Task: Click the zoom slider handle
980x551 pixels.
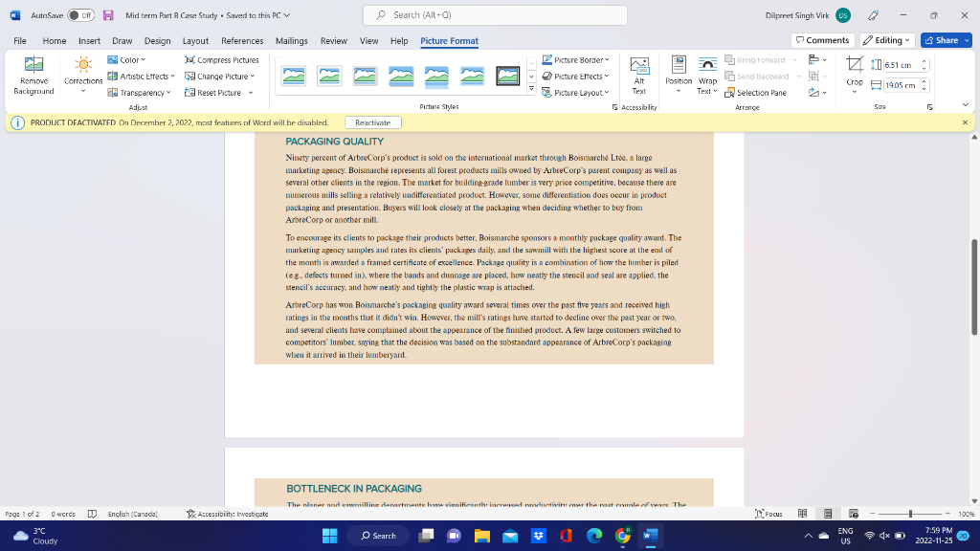Action: [x=910, y=514]
